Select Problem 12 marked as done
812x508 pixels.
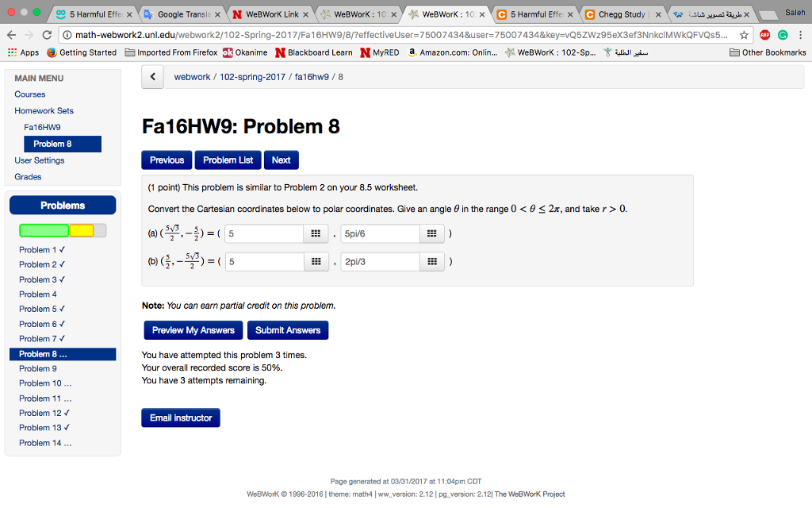pyautogui.click(x=41, y=413)
